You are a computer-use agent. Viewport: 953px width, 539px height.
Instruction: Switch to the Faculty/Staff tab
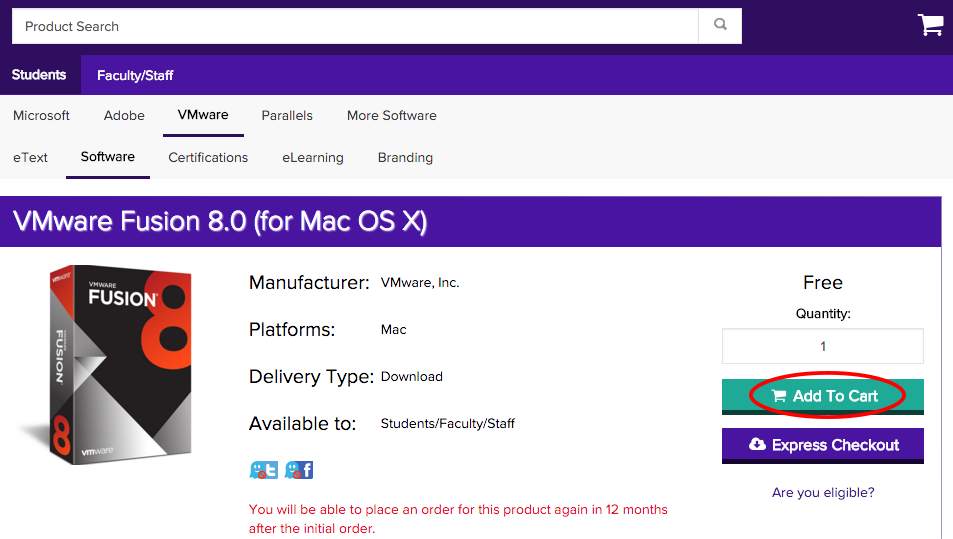[135, 75]
